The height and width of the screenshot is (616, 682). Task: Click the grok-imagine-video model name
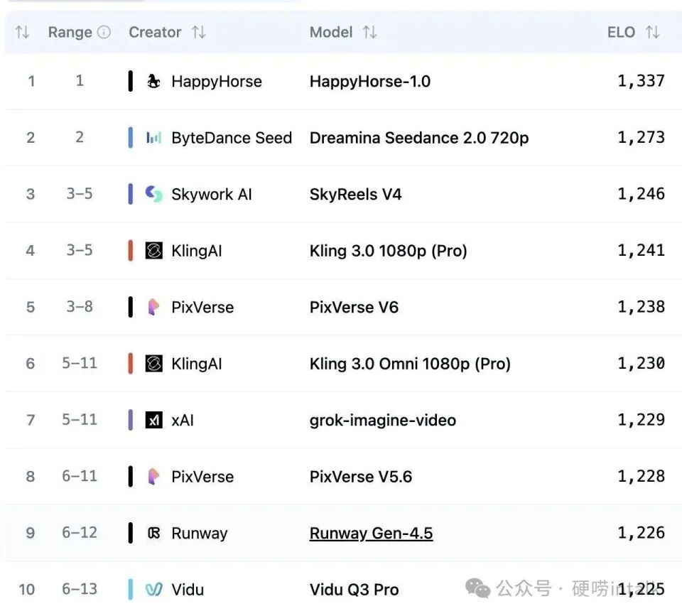pos(383,420)
